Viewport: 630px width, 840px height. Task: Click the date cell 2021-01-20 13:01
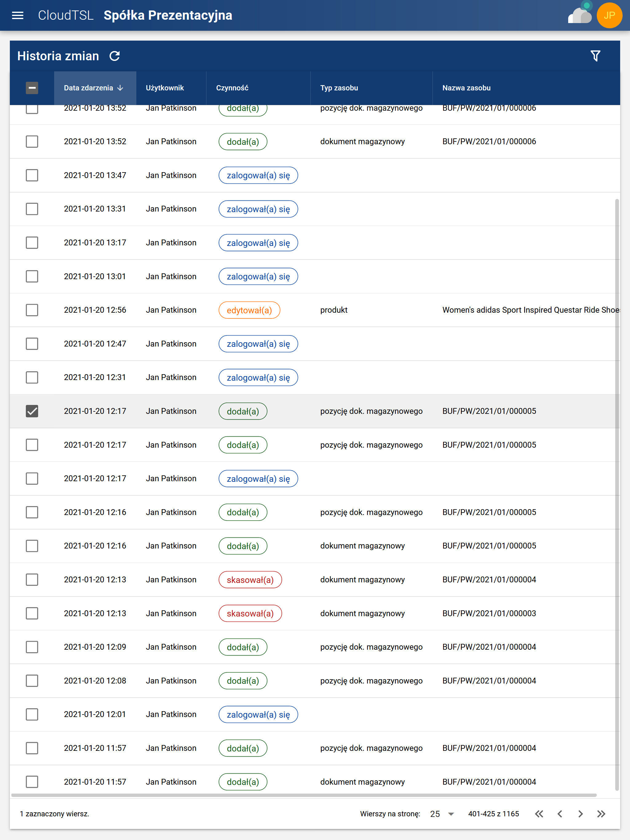[95, 276]
